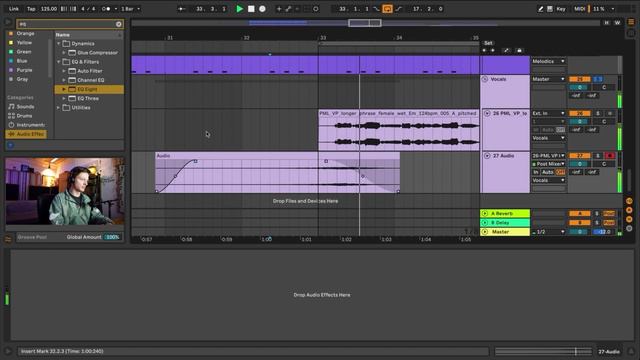Image resolution: width=640 pixels, height=360 pixels.
Task: Enable Key map mode
Action: [561, 9]
